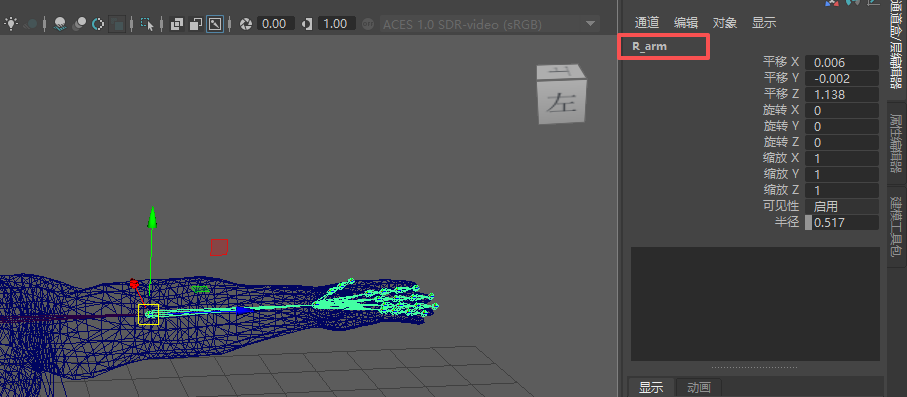
Task: Click the gamma contrast icon
Action: (307, 24)
